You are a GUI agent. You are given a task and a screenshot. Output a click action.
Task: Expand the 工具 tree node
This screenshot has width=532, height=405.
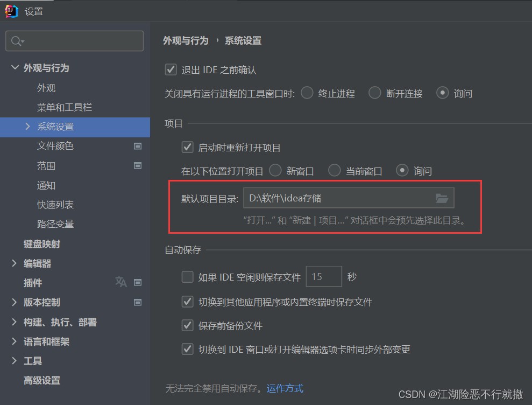point(14,360)
